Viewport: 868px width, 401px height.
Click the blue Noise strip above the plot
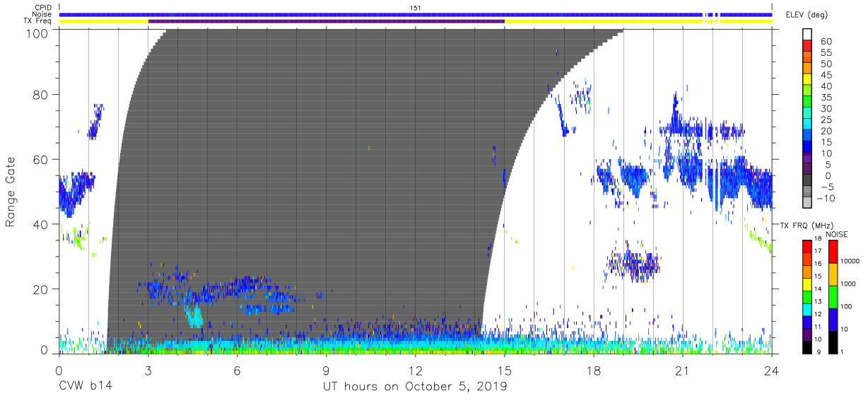(416, 14)
